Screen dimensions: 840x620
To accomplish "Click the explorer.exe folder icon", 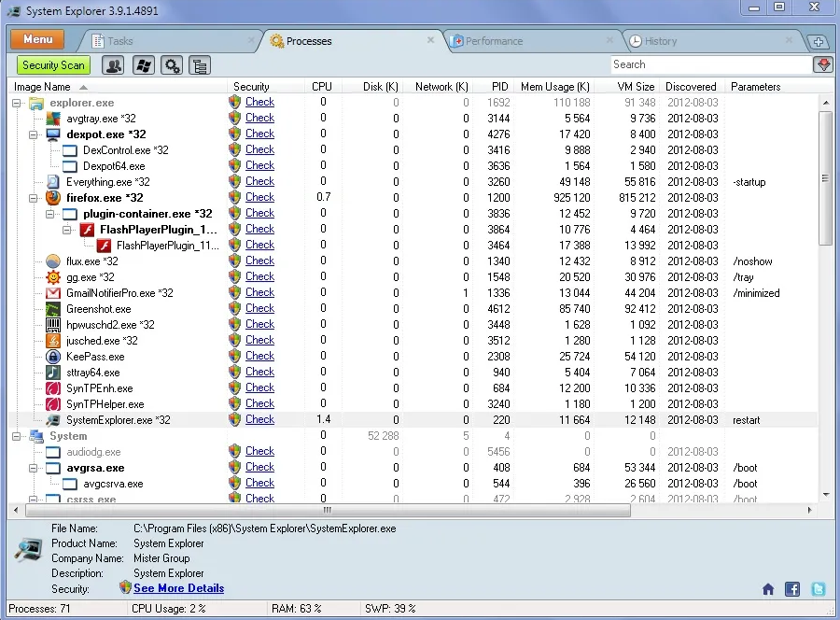I will [x=36, y=103].
